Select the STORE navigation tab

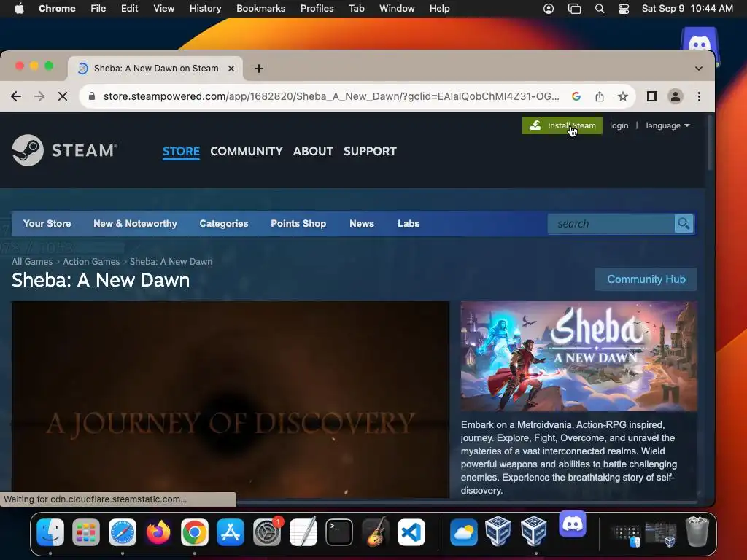coord(181,152)
